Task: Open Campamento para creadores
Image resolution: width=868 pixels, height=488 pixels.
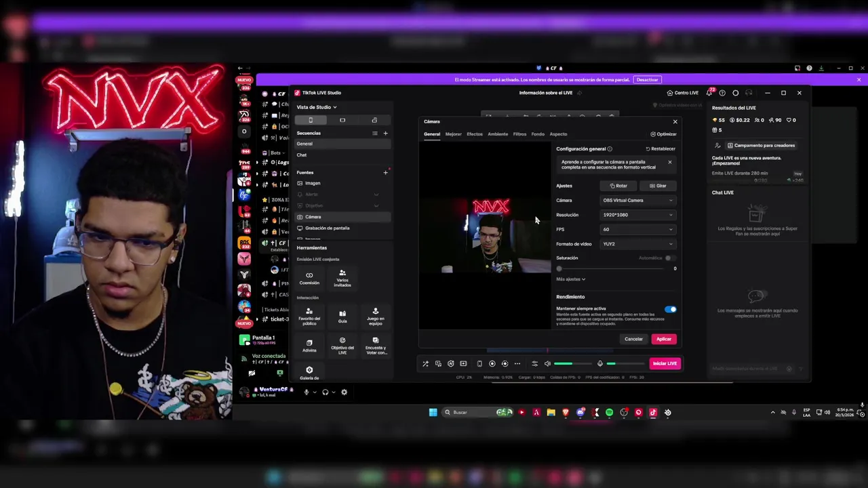Action: pyautogui.click(x=761, y=145)
